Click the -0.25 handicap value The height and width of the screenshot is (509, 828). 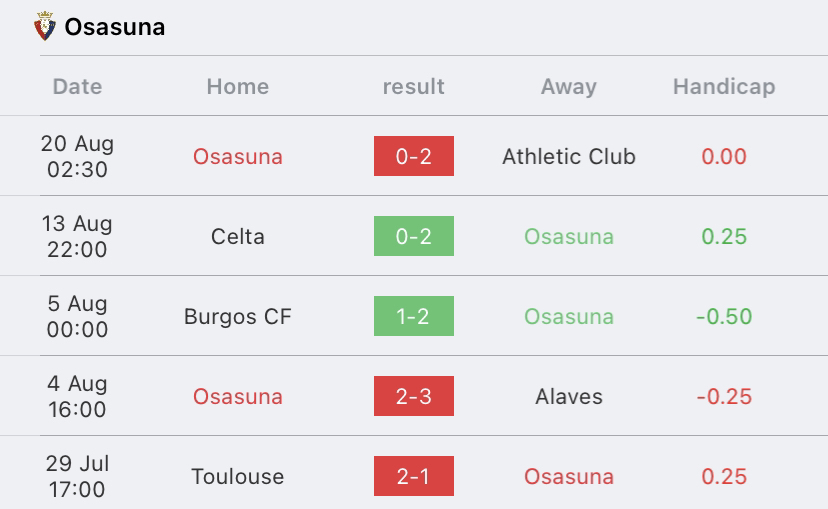724,396
